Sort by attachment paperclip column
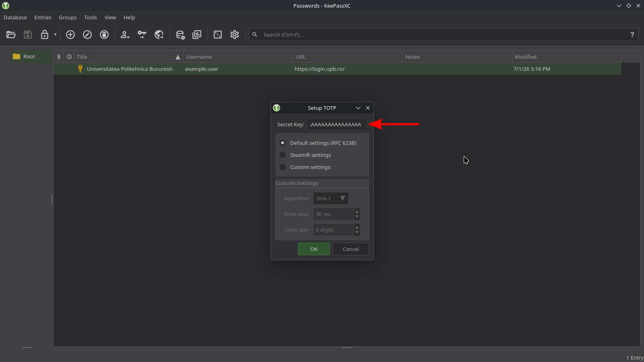 [x=59, y=57]
